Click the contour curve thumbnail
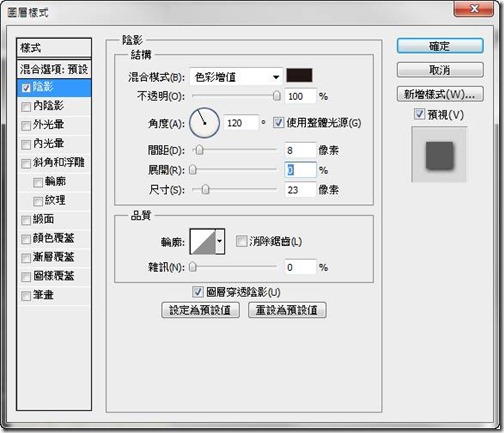The image size is (504, 433). tap(203, 241)
